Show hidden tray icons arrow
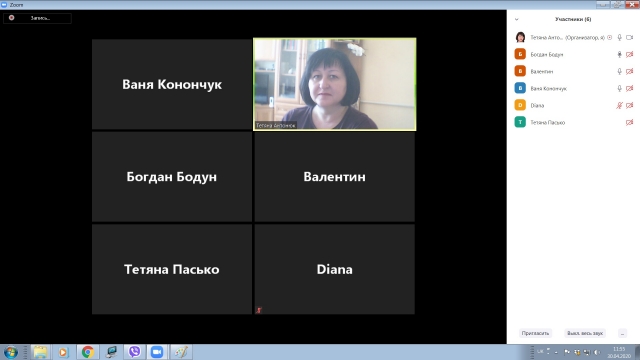This screenshot has width=640, height=360. click(x=556, y=352)
